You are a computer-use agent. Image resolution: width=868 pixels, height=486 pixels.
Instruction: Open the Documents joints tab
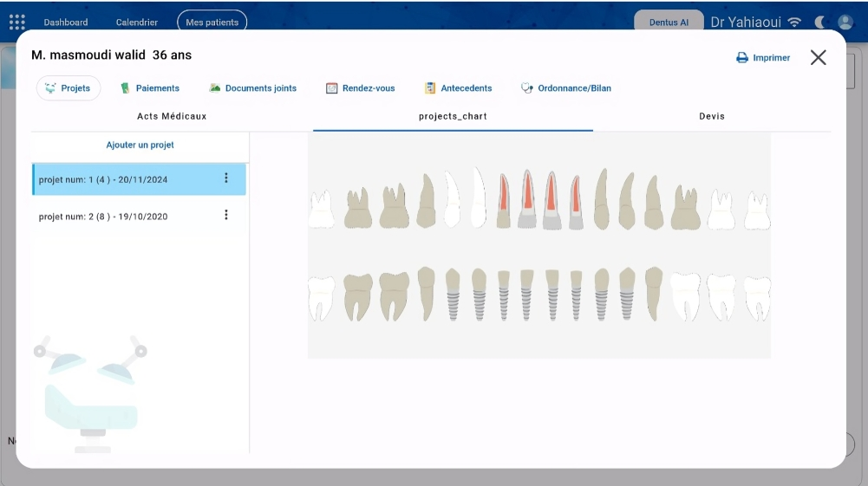252,88
